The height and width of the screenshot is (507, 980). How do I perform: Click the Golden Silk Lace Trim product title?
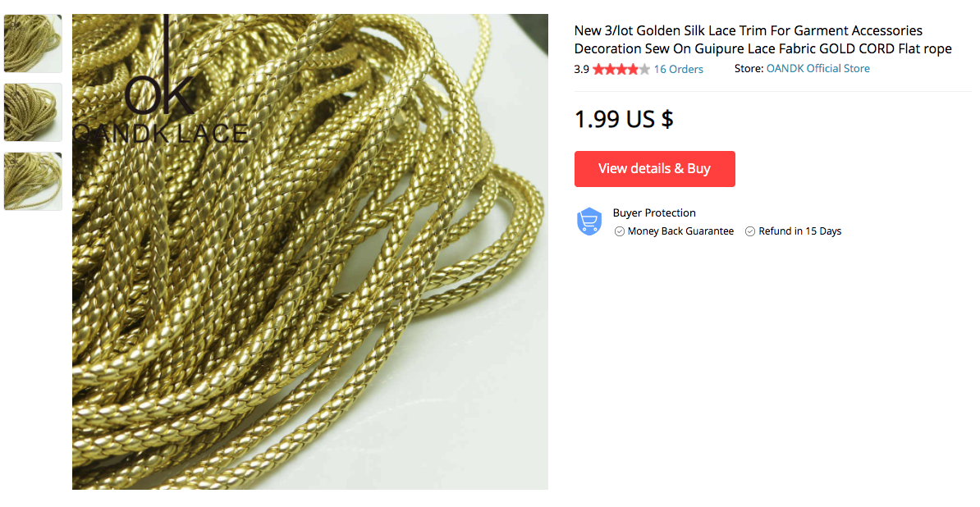762,39
